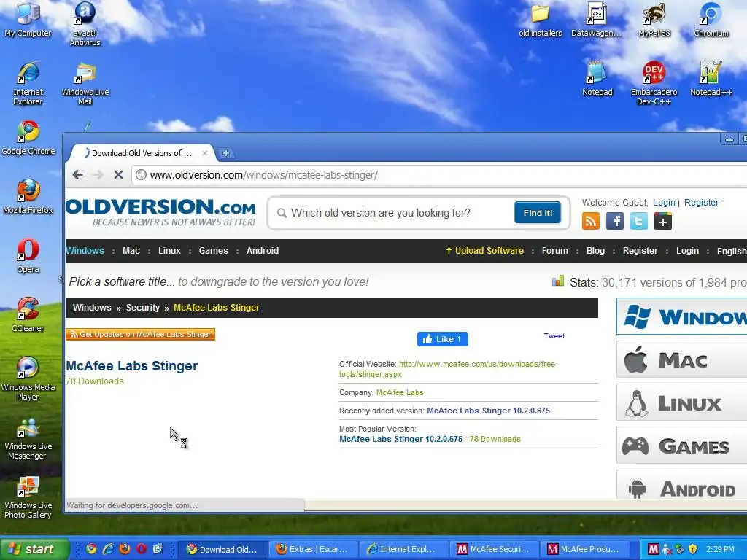Open recently added version 10.2.0.675 link
This screenshot has width=747, height=560.
click(488, 411)
